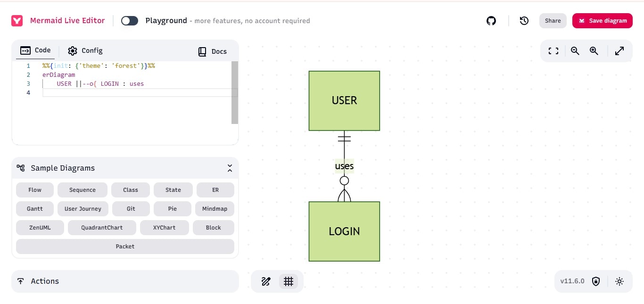Load the Pie sample diagram
Viewport: 644px width, 304px height.
click(173, 209)
